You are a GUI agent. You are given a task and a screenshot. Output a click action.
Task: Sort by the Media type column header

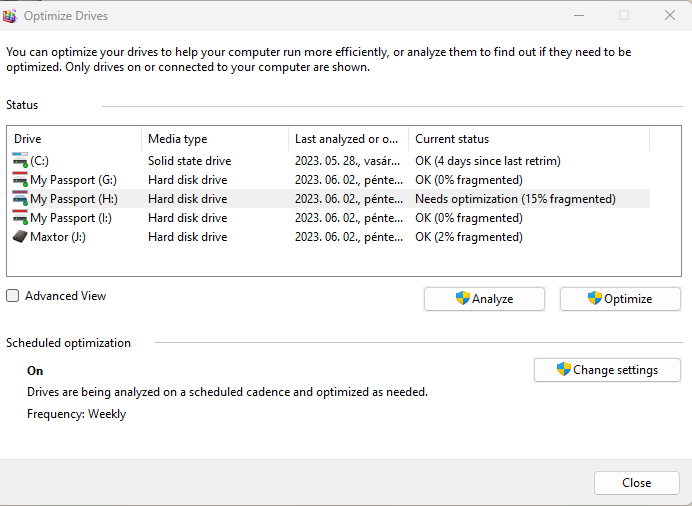pos(215,139)
